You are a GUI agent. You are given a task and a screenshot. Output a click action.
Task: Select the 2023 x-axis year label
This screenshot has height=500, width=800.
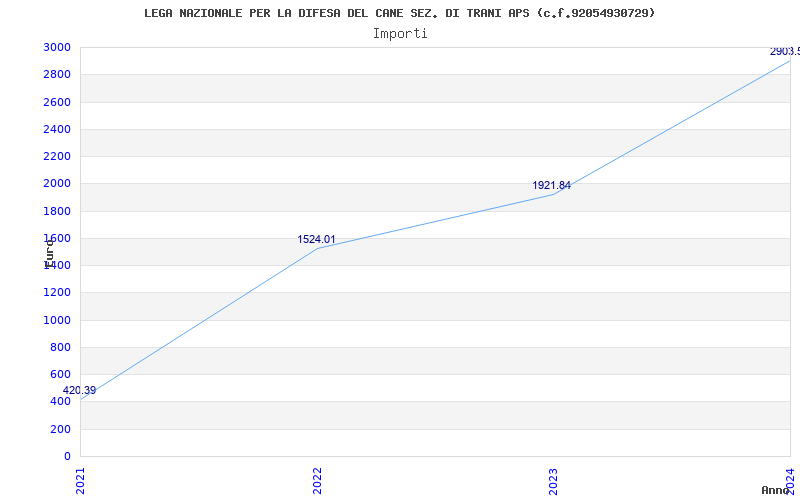(x=554, y=481)
